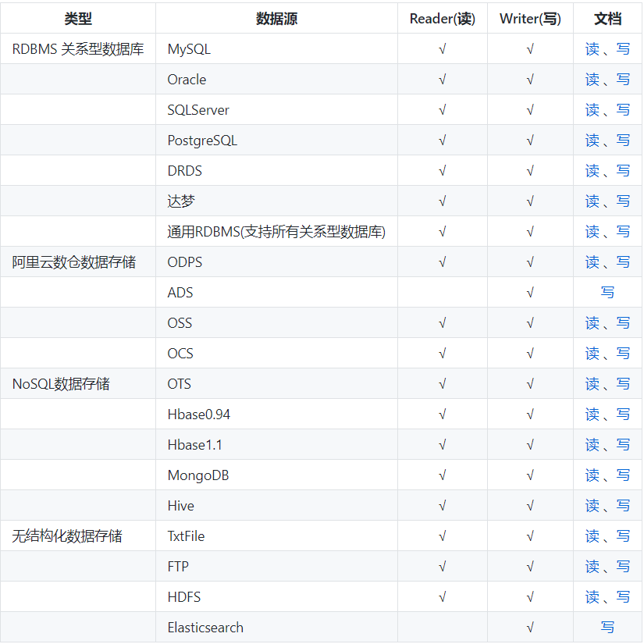Open the Oracle read (读) doc link
The image size is (644, 644).
[x=592, y=80]
